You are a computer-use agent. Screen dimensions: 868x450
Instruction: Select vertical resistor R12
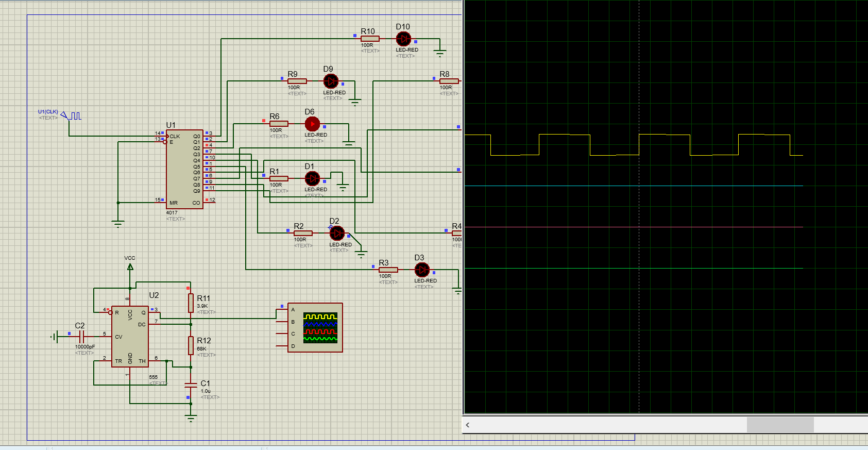point(191,345)
